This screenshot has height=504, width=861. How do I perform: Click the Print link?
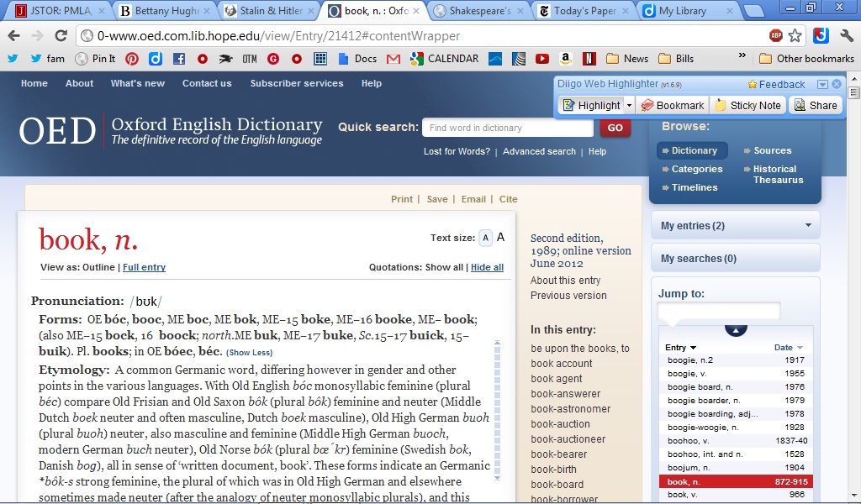402,199
